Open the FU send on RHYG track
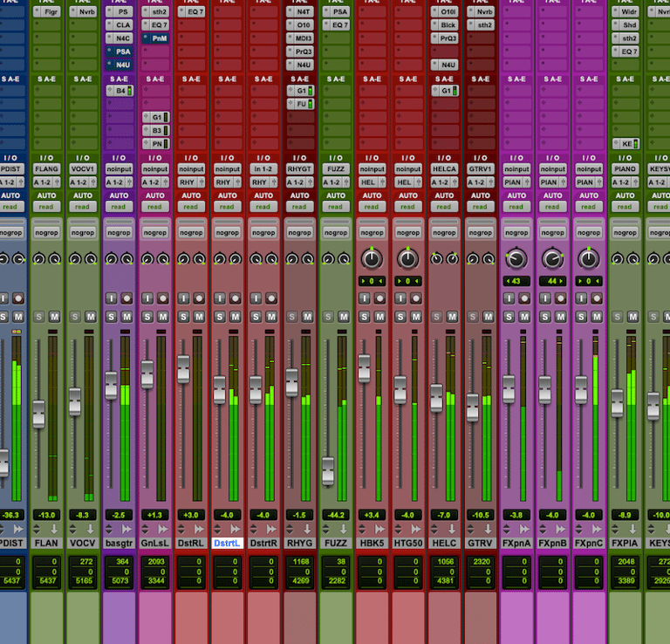 click(300, 104)
